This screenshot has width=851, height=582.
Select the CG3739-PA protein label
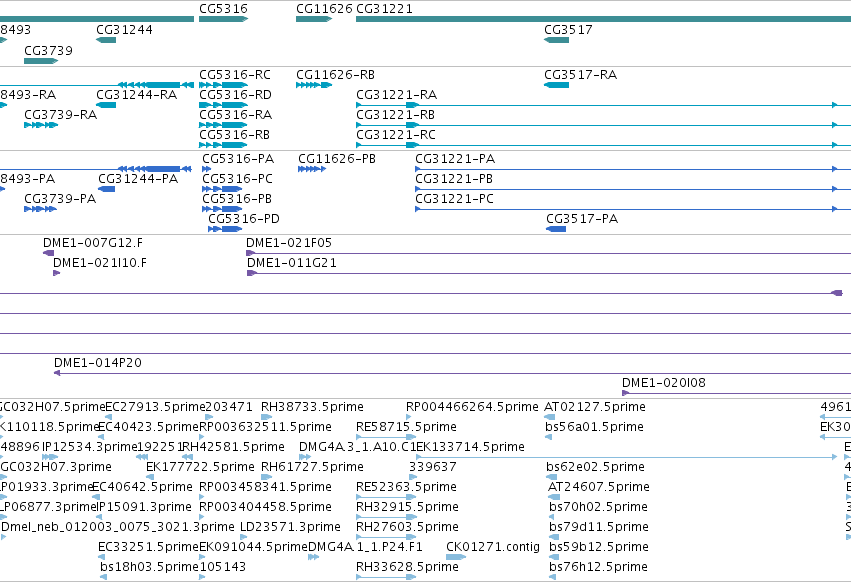60,199
